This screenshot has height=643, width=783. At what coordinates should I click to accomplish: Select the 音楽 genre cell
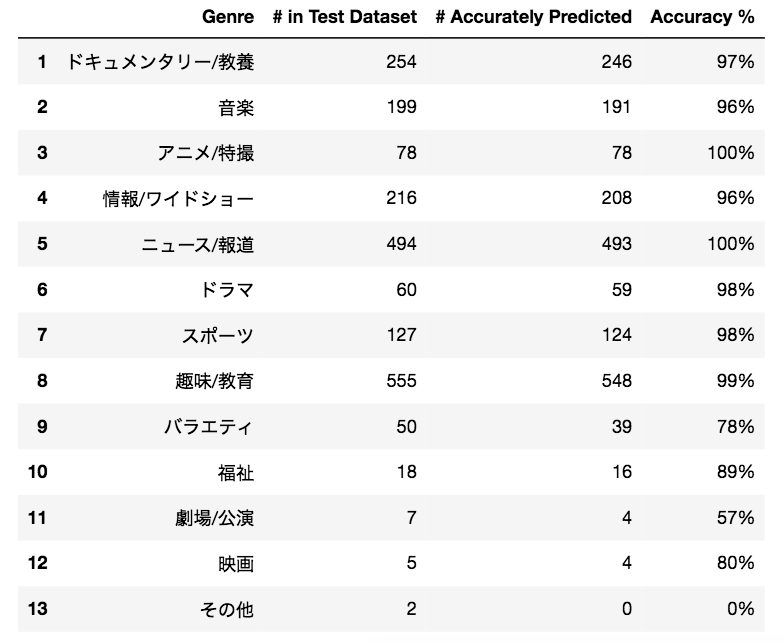click(235, 107)
